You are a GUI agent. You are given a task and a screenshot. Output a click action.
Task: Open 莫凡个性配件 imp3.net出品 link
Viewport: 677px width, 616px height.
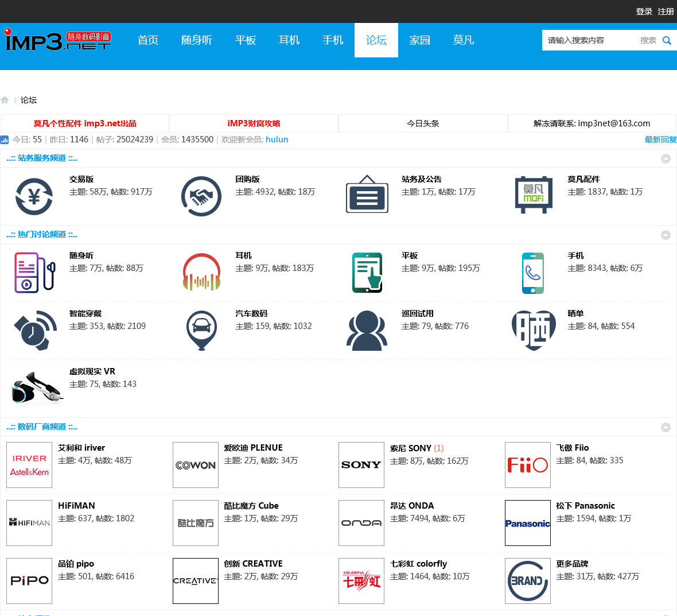[85, 123]
